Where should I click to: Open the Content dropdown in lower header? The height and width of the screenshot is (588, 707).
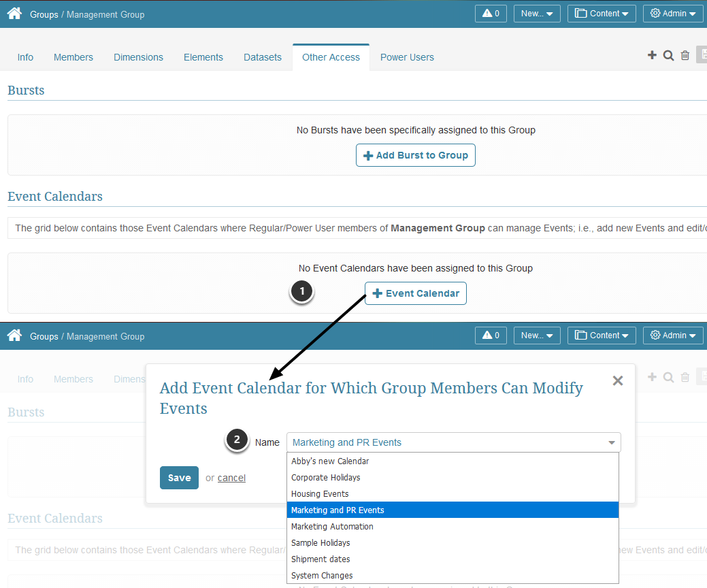(602, 336)
